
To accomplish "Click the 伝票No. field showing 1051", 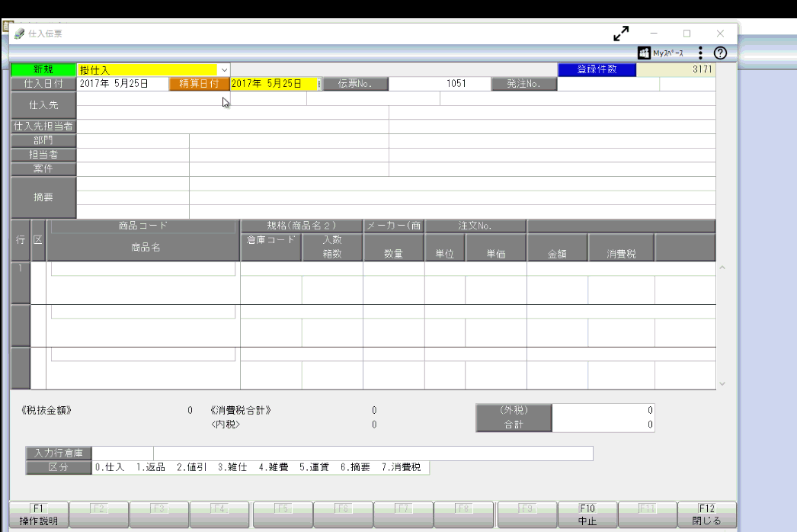I will pyautogui.click(x=438, y=84).
